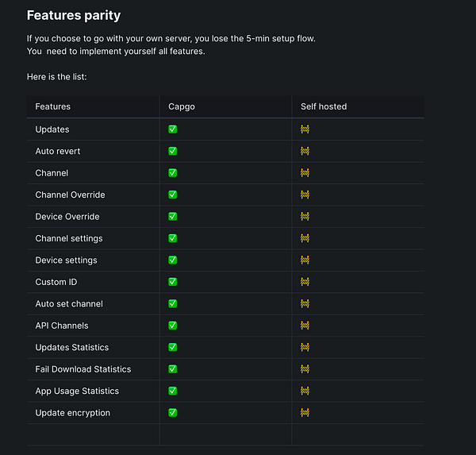Click the Features column header
The height and width of the screenshot is (455, 476).
tap(53, 106)
